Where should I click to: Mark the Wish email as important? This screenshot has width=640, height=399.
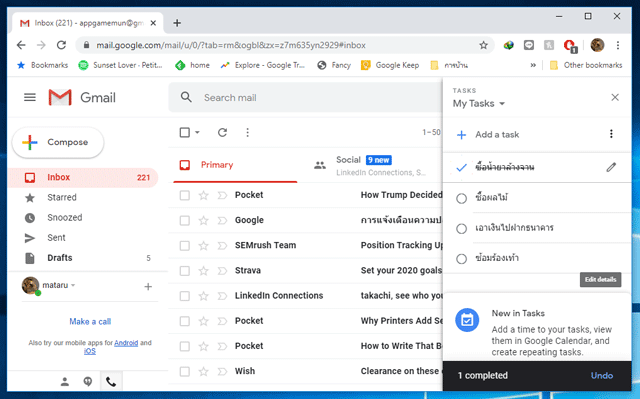(222, 372)
